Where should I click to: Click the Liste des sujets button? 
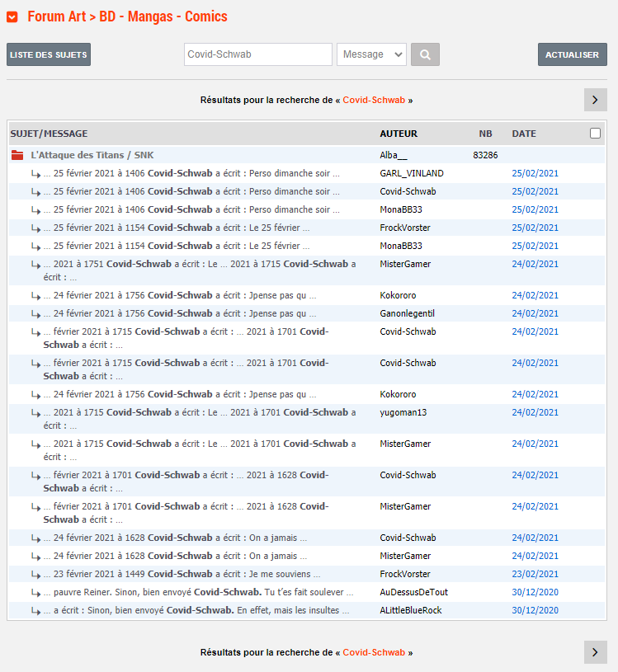point(49,54)
